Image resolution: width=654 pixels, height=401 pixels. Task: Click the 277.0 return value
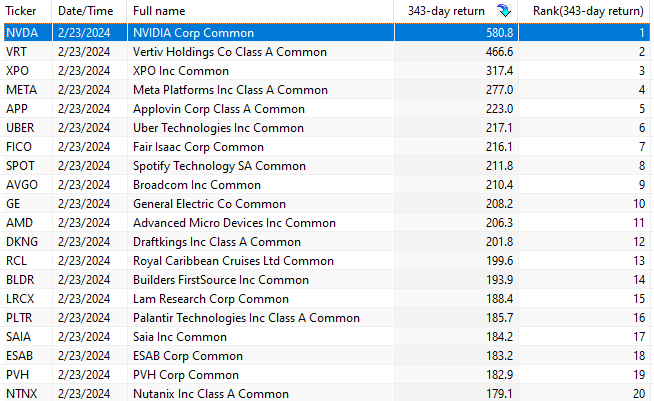[x=499, y=90]
